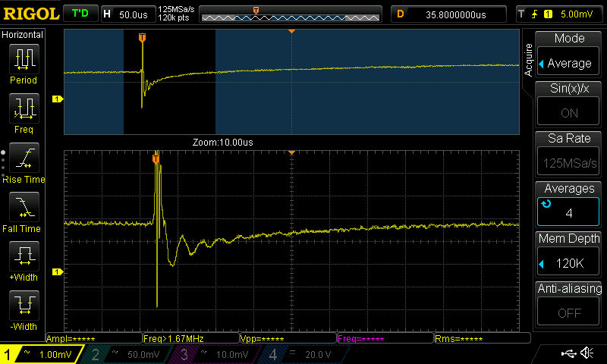Click the USB connection status icon

[x=568, y=353]
